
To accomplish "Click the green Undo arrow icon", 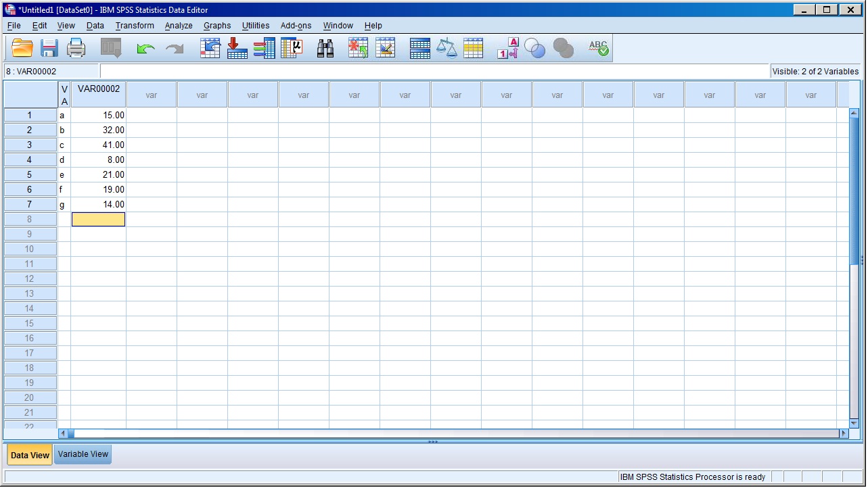I will click(145, 49).
